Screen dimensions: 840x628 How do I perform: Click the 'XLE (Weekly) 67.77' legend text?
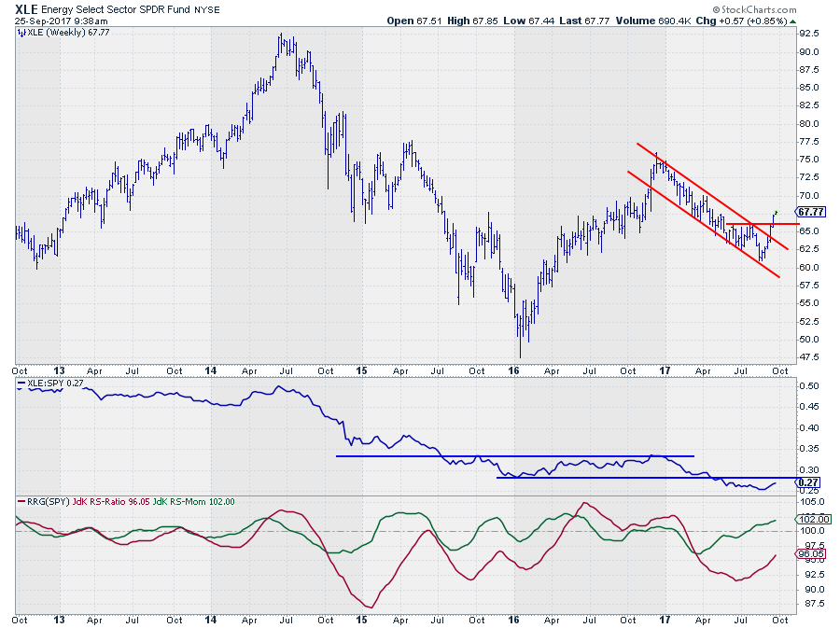coord(68,33)
